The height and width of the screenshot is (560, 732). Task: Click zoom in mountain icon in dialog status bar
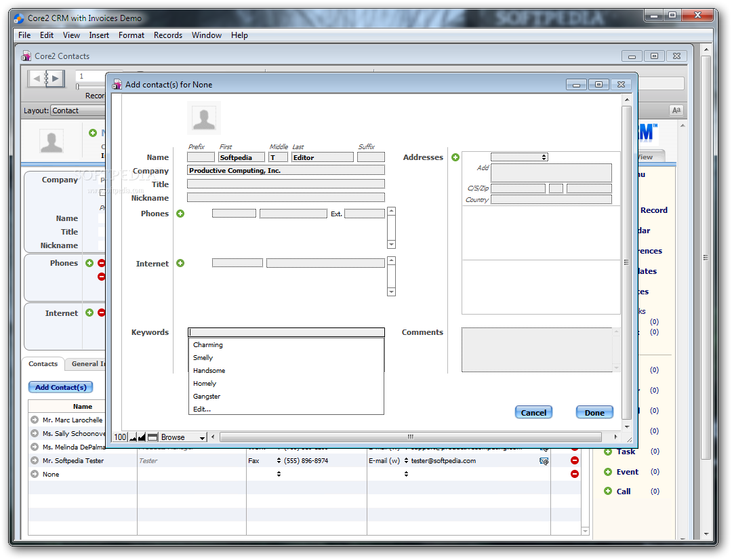click(x=142, y=437)
